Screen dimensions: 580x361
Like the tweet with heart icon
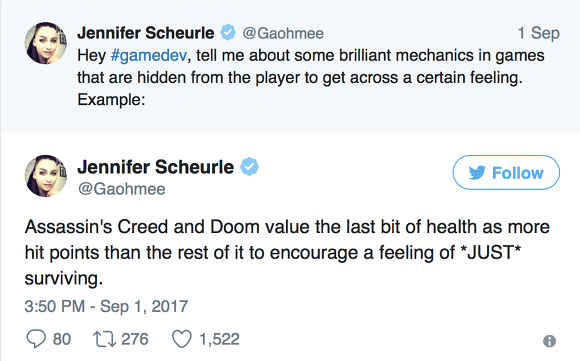pyautogui.click(x=182, y=339)
